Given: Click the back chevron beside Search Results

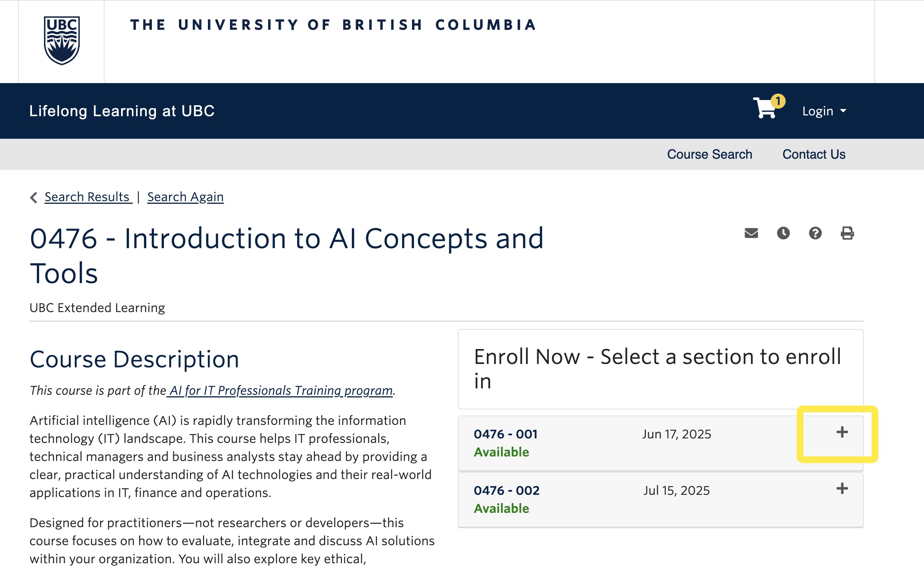Looking at the screenshot, I should pos(34,197).
